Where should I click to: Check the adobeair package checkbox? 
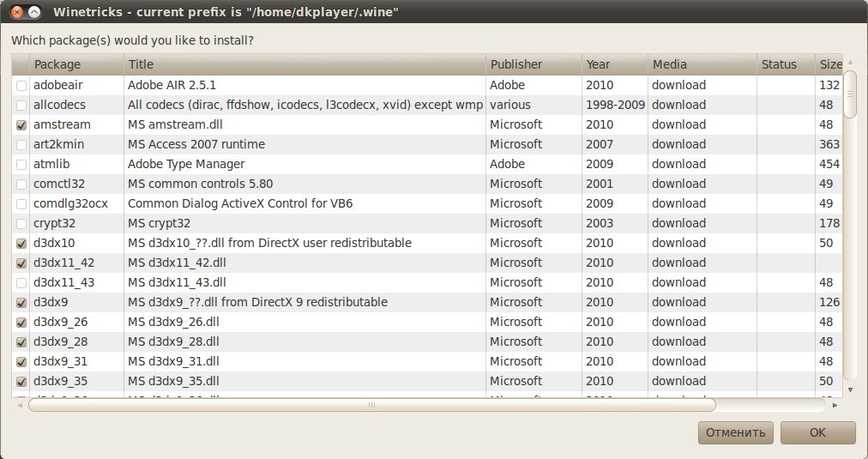(x=21, y=86)
